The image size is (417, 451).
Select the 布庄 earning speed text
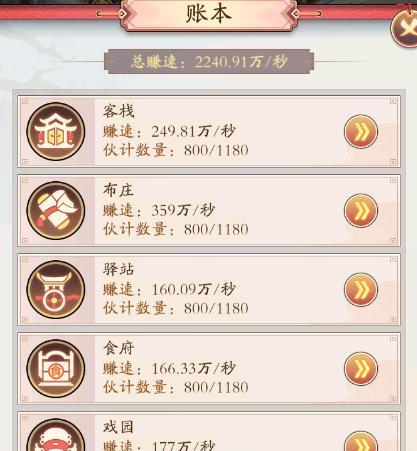(159, 210)
